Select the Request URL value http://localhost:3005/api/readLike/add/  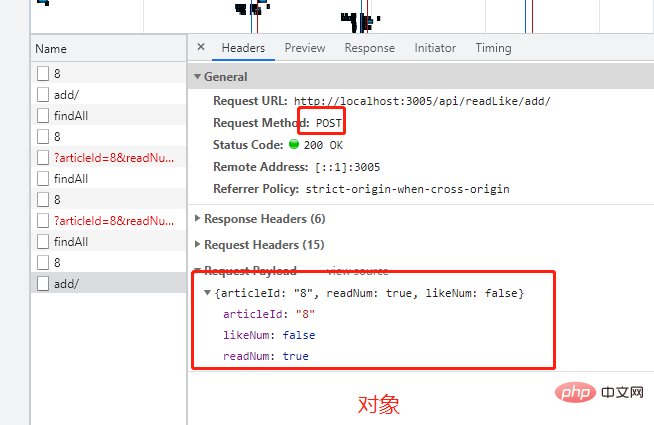pos(422,101)
